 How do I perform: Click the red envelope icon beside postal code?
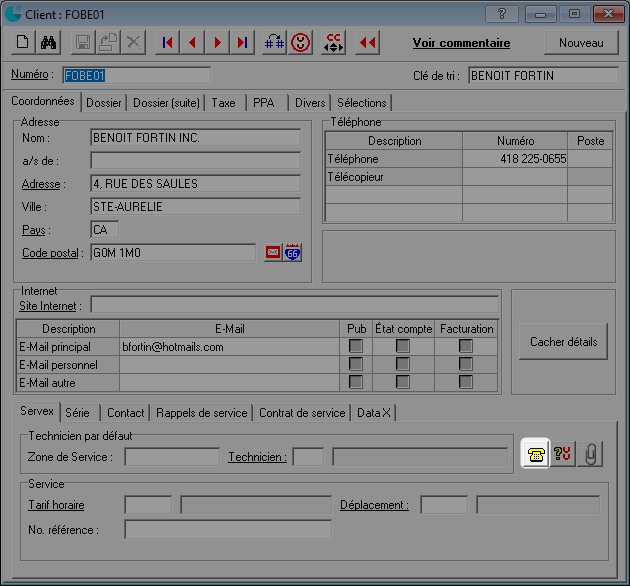pos(272,253)
